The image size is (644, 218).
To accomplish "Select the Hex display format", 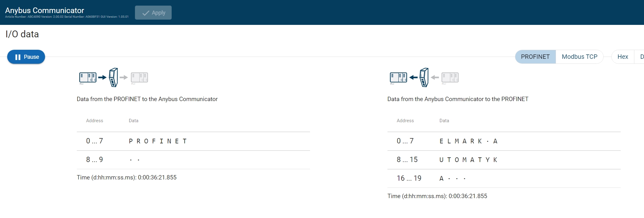I will point(623,57).
